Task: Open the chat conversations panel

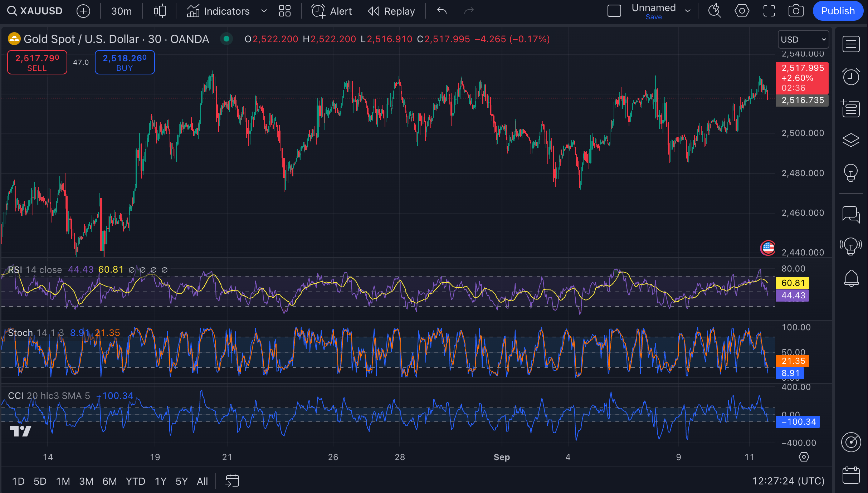Action: click(851, 214)
